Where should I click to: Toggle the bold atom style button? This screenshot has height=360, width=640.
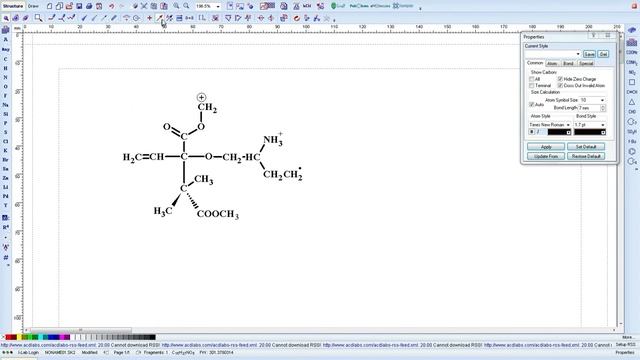531,132
